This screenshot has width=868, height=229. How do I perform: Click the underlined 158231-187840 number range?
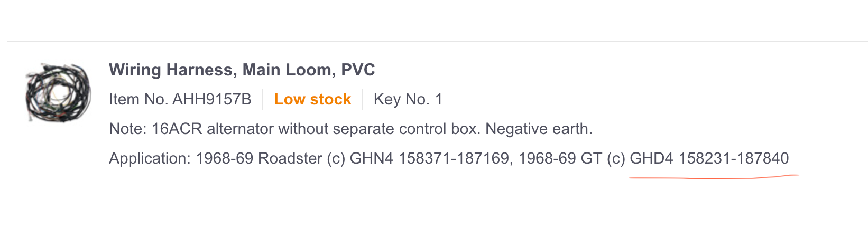pos(734,158)
